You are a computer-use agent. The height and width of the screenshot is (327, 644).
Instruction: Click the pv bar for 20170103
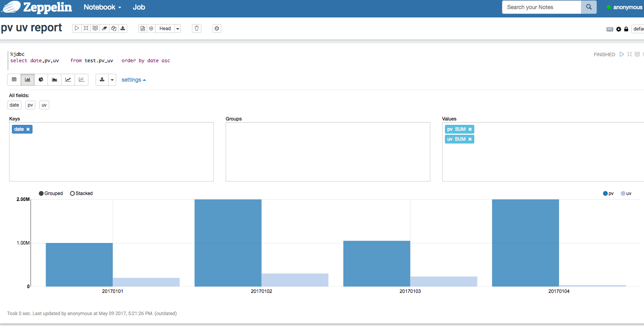(x=377, y=264)
